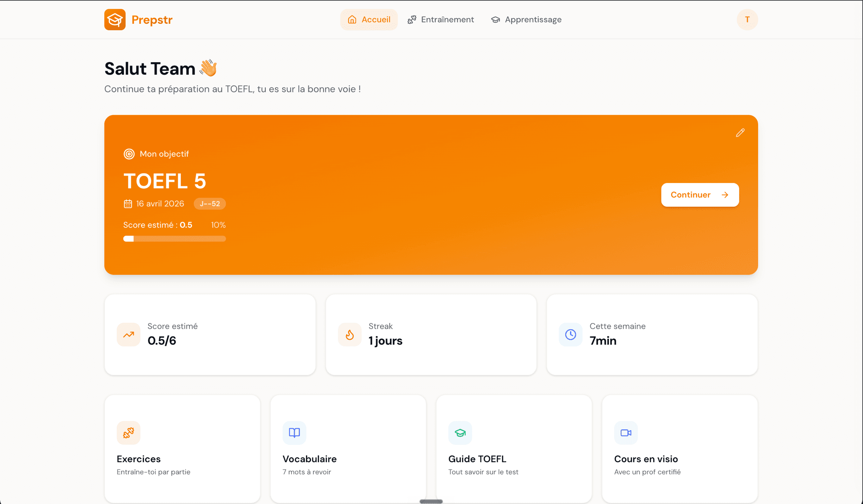
Task: Click the 7min weekly time value
Action: [x=603, y=341]
